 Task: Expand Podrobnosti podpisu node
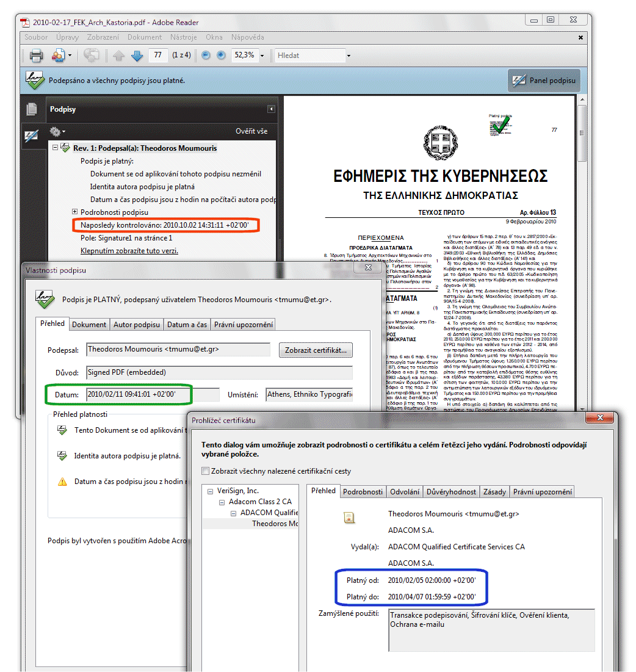point(74,212)
